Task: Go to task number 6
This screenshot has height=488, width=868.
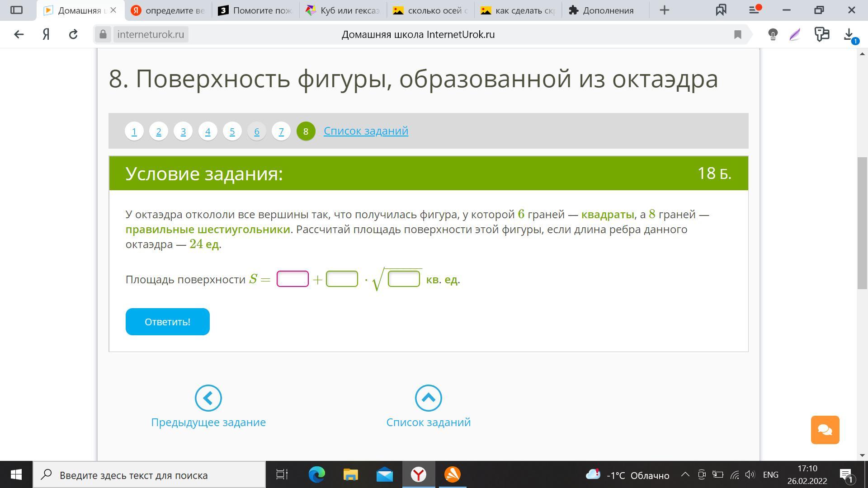Action: click(x=256, y=131)
